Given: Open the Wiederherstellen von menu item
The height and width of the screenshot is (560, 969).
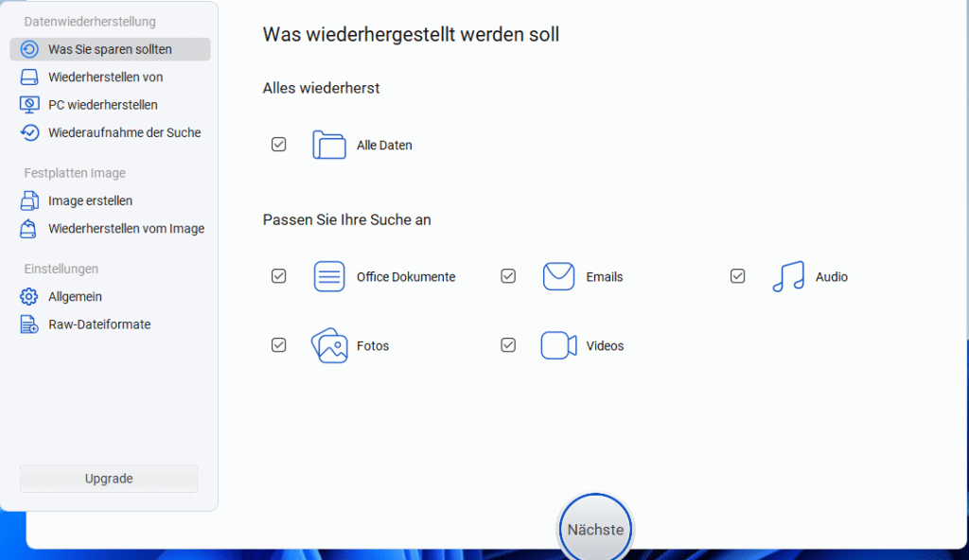Looking at the screenshot, I should click(105, 77).
